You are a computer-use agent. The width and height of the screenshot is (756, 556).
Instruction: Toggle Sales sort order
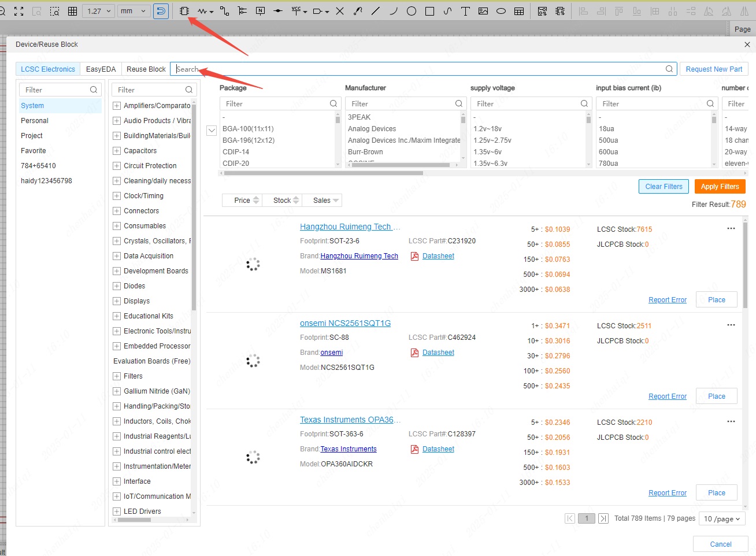click(323, 200)
